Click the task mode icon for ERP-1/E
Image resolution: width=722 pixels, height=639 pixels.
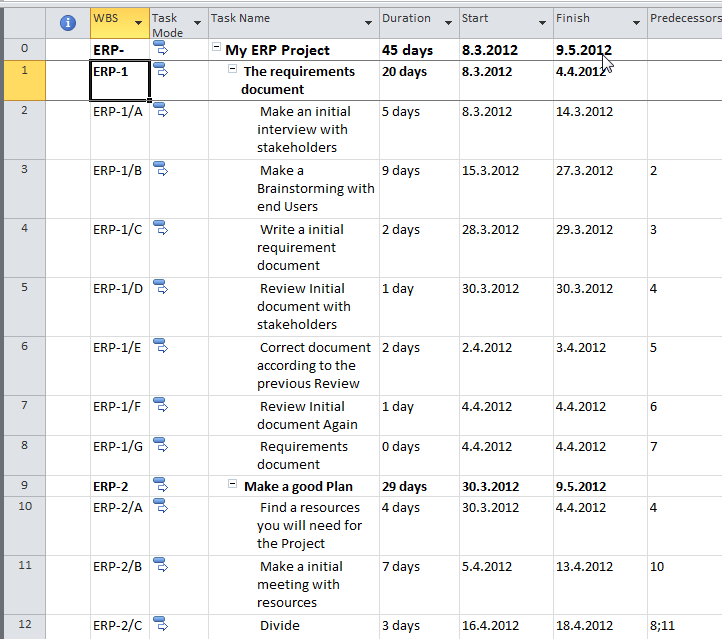pyautogui.click(x=161, y=346)
